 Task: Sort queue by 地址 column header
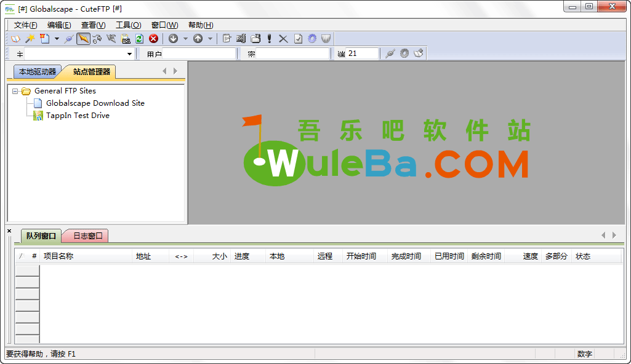[x=150, y=256]
